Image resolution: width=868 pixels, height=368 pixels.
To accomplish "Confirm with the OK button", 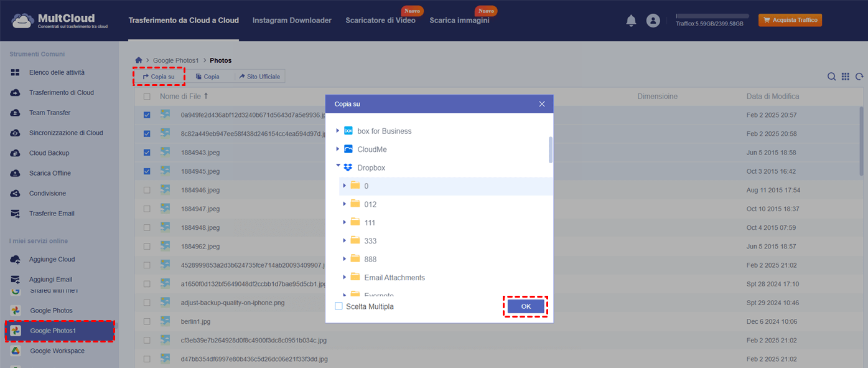I will (526, 306).
